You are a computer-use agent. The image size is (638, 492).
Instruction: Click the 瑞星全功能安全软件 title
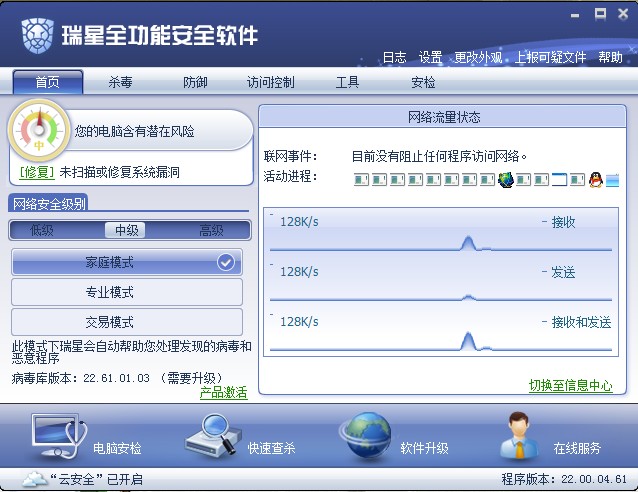pos(160,35)
